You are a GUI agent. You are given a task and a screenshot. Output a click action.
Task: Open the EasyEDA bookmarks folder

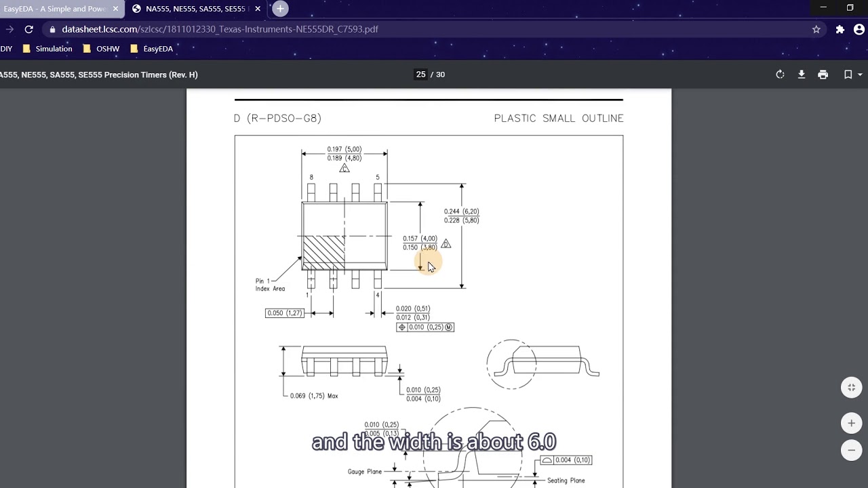tap(151, 49)
